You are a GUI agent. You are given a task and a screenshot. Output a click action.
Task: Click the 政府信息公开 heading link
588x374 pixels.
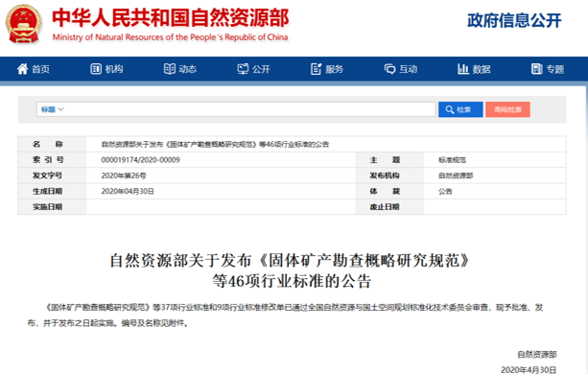coord(514,20)
